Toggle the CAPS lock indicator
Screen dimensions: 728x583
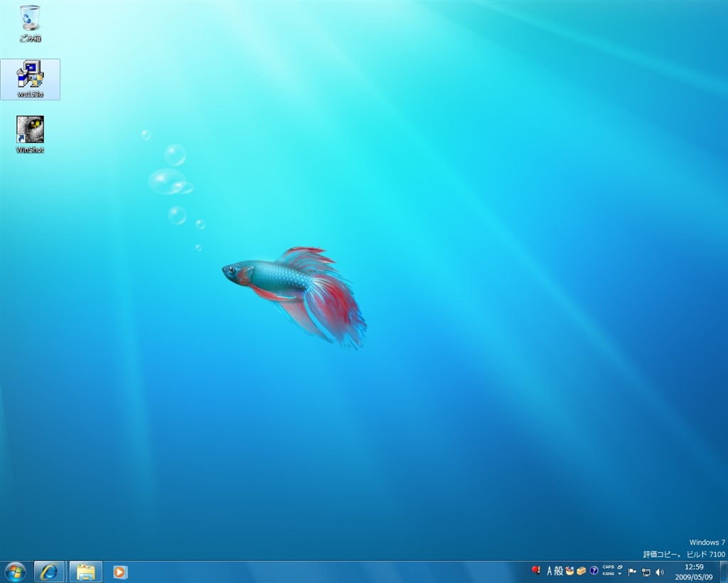[609, 567]
